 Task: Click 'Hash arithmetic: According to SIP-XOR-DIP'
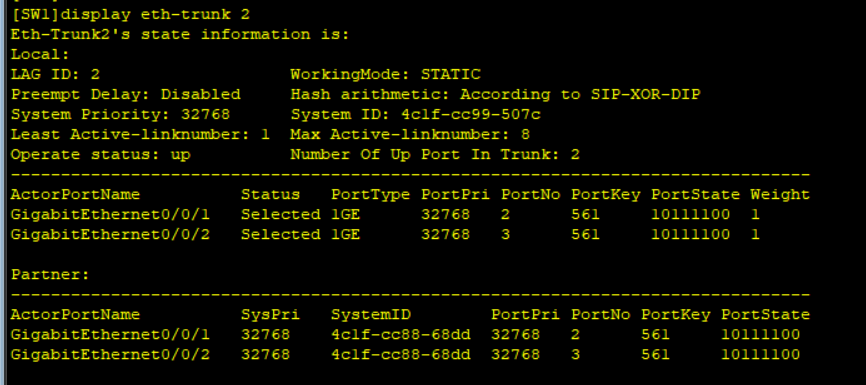(x=495, y=94)
